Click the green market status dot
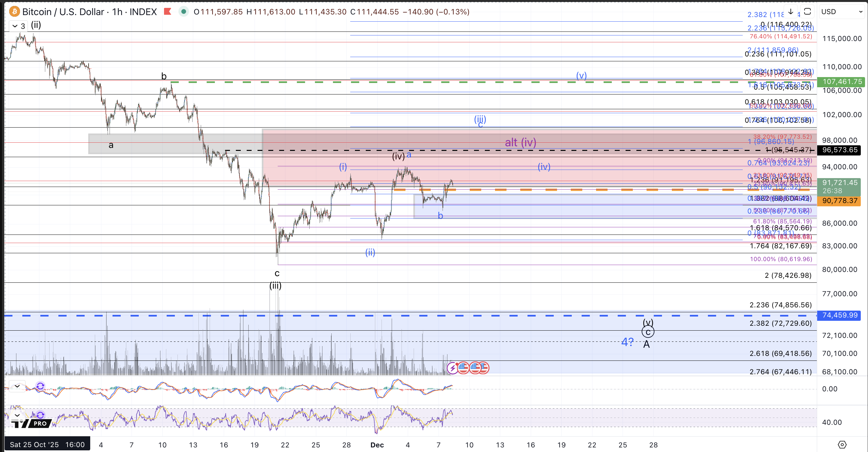 click(x=184, y=12)
